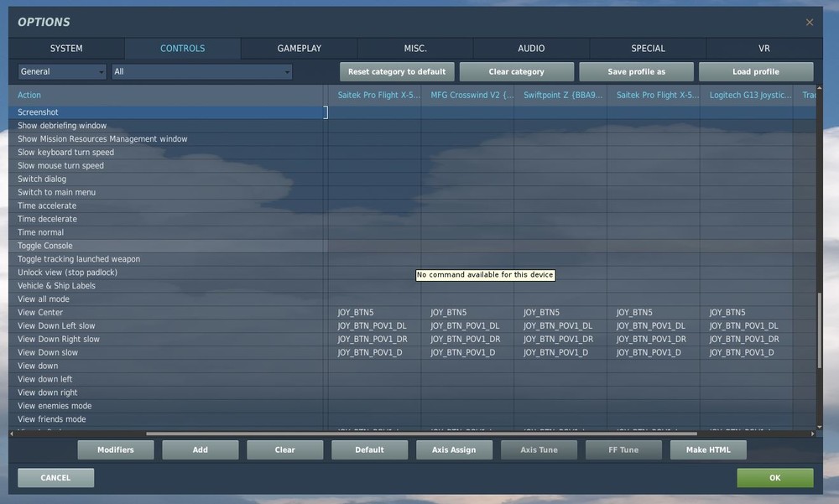The width and height of the screenshot is (839, 504).
Task: Click the Load profile button
Action: tap(756, 71)
